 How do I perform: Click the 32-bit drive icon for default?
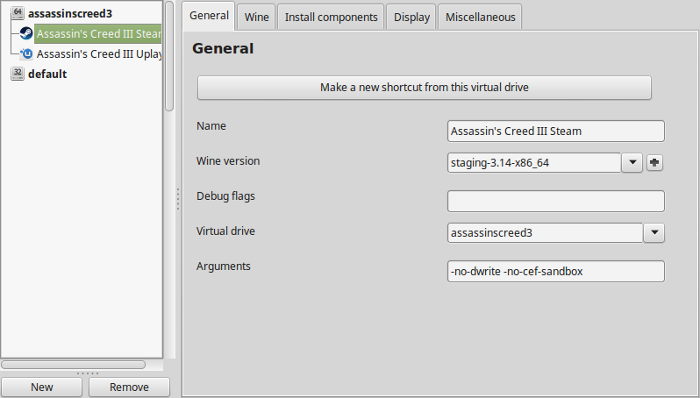[17, 74]
